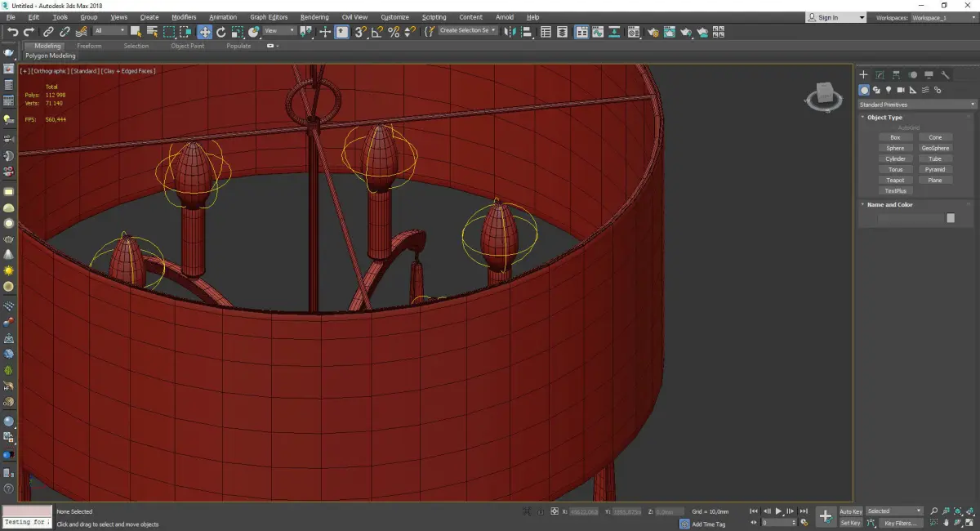This screenshot has width=980, height=531.
Task: Select the Select and Move tool
Action: pos(204,32)
